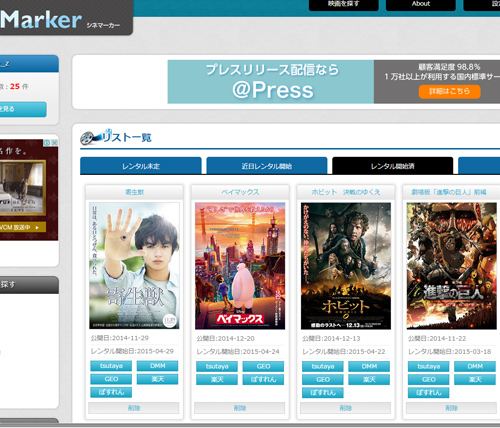
Task: Open ホビット 決戦のゆくえ title link
Action: pyautogui.click(x=346, y=192)
